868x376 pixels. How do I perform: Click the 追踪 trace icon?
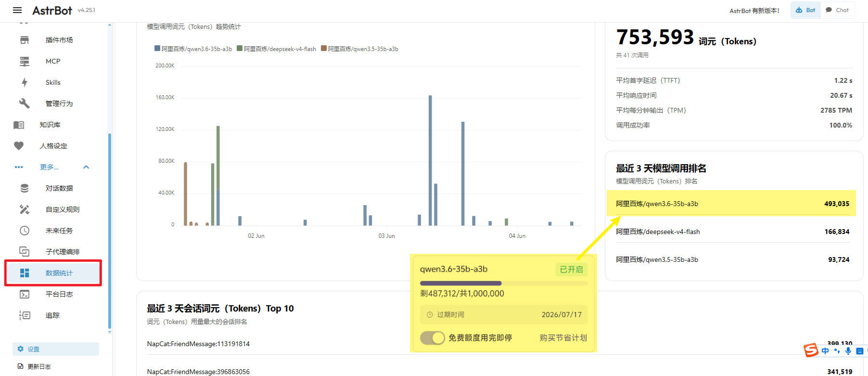point(25,315)
